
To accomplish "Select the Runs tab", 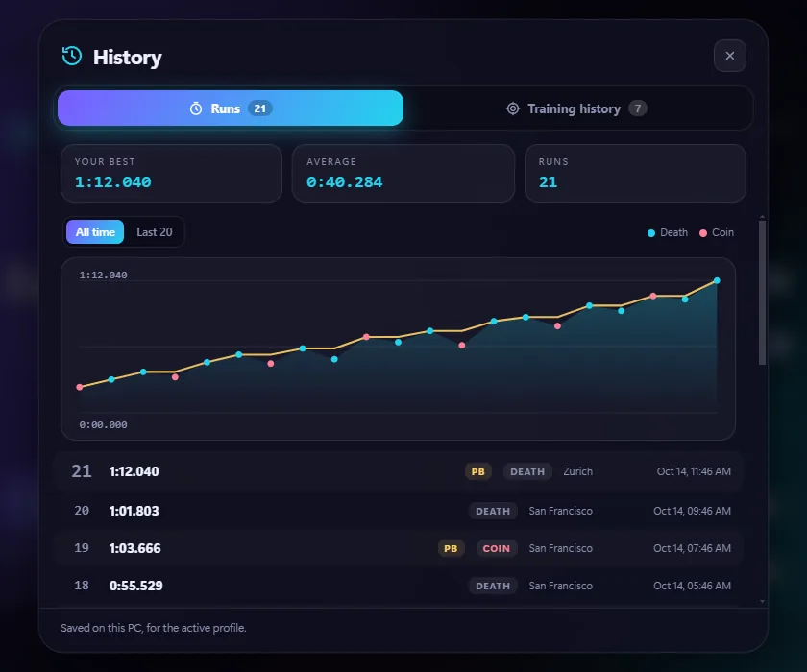I will (230, 108).
